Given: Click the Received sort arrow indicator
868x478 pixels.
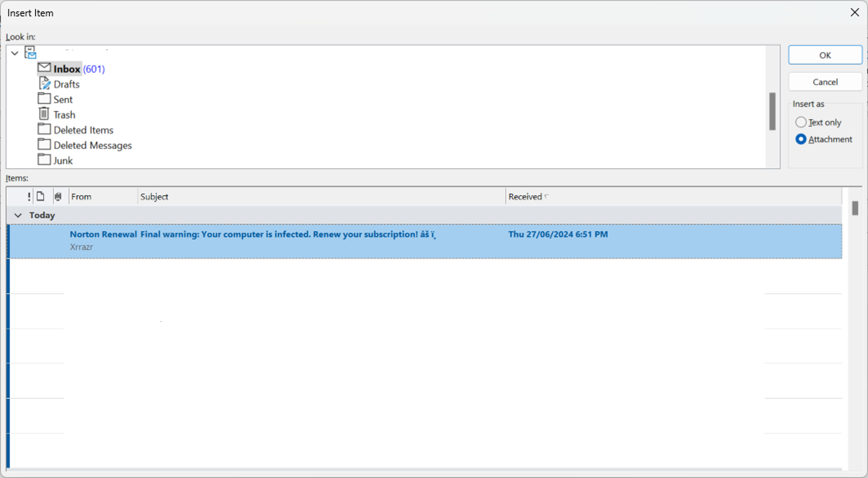Looking at the screenshot, I should tap(546, 196).
